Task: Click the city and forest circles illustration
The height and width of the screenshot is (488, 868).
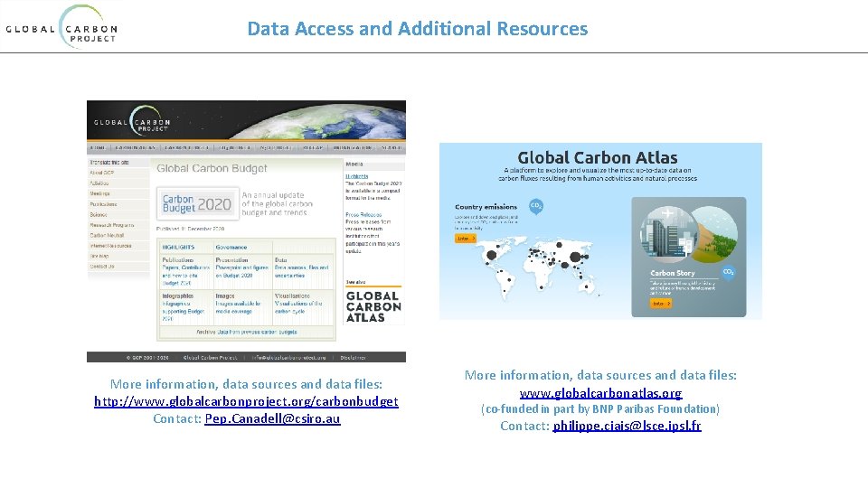Action: point(689,235)
